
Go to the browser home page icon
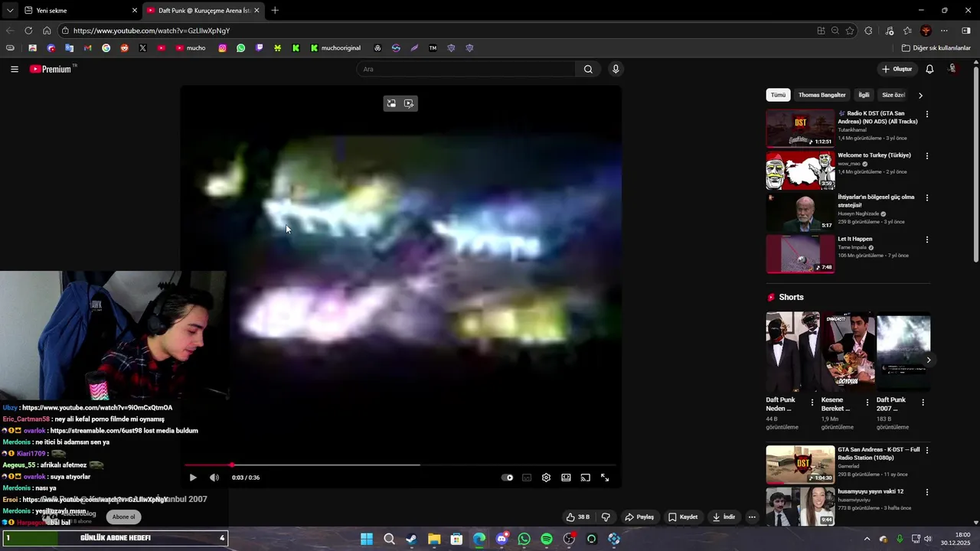click(x=47, y=31)
